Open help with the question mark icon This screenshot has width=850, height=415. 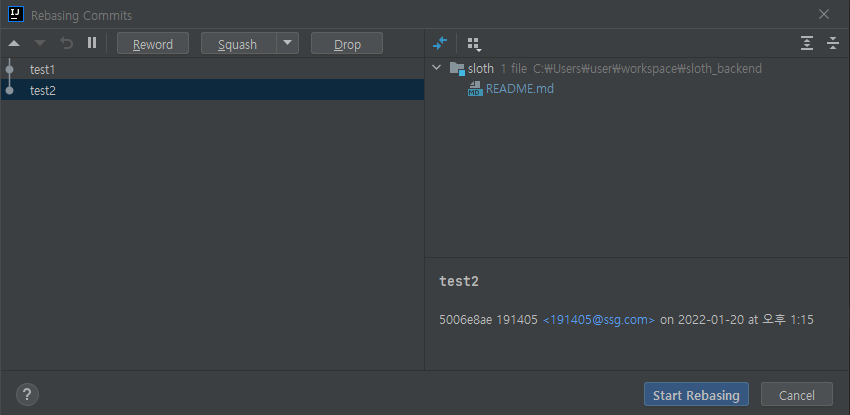pyautogui.click(x=27, y=394)
